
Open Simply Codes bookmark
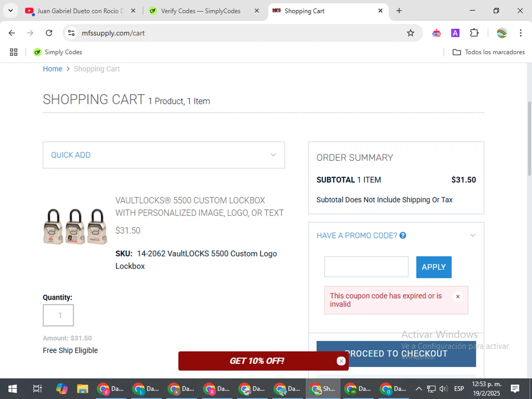[58, 52]
